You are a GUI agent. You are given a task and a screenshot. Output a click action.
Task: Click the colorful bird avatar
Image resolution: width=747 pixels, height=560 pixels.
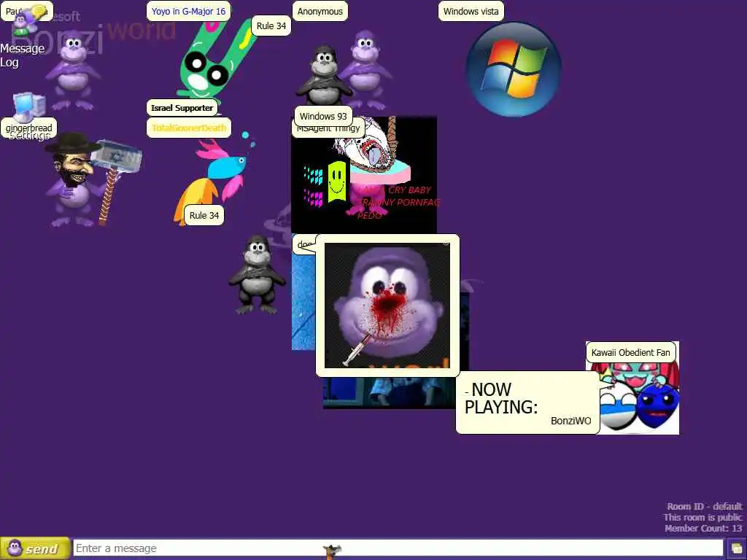214,177
